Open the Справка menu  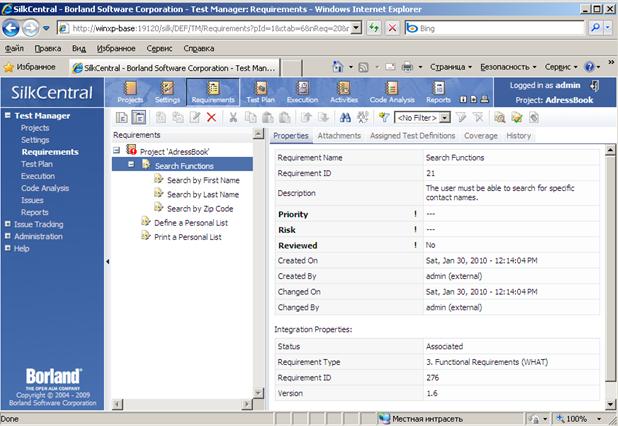pos(199,48)
